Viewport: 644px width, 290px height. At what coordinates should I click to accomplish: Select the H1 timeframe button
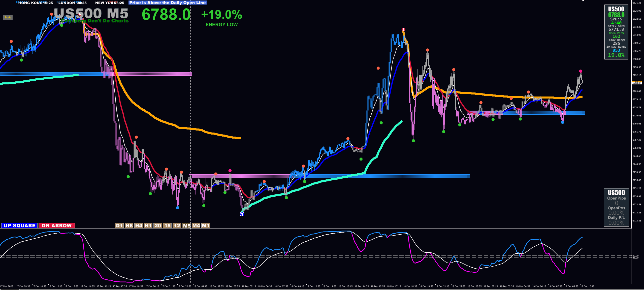click(148, 225)
